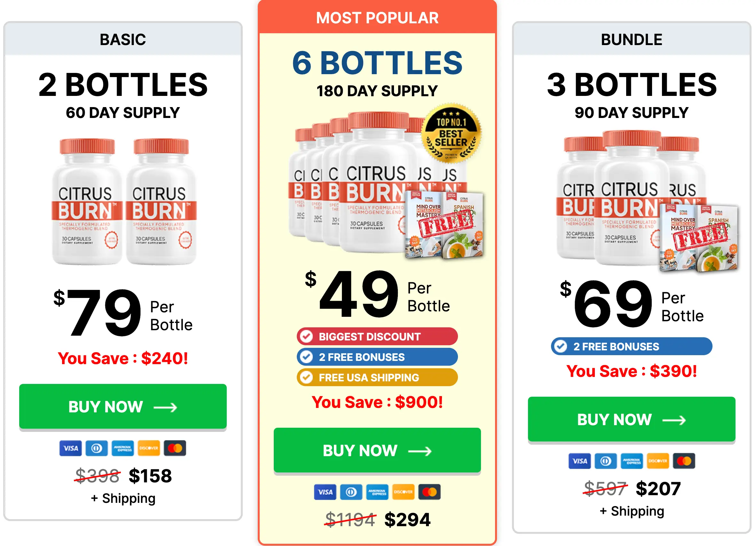The image size is (756, 546).
Task: Click the Diners Club icon under 6 Bottles
Action: 351,492
